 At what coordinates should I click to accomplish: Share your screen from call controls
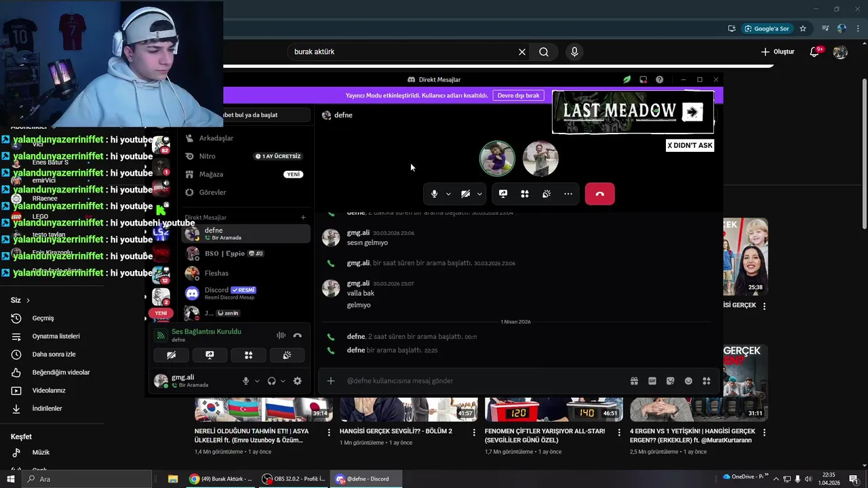pos(503,194)
